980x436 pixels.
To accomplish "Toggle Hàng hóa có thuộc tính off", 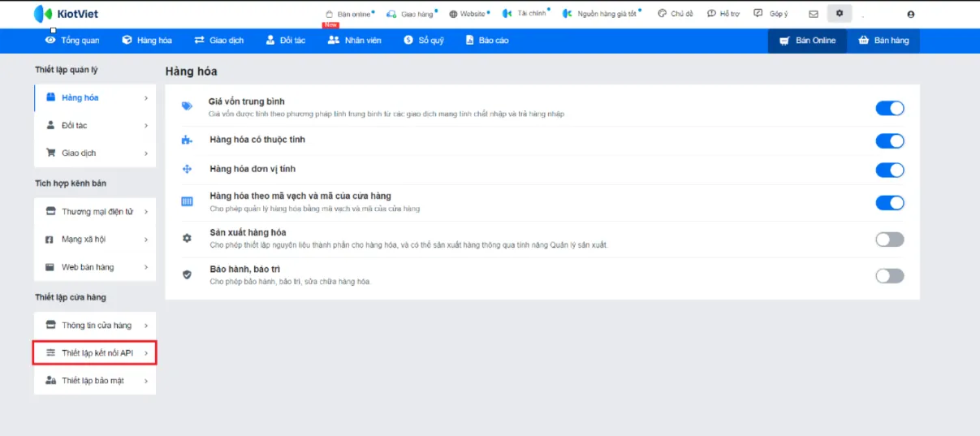I will [889, 141].
